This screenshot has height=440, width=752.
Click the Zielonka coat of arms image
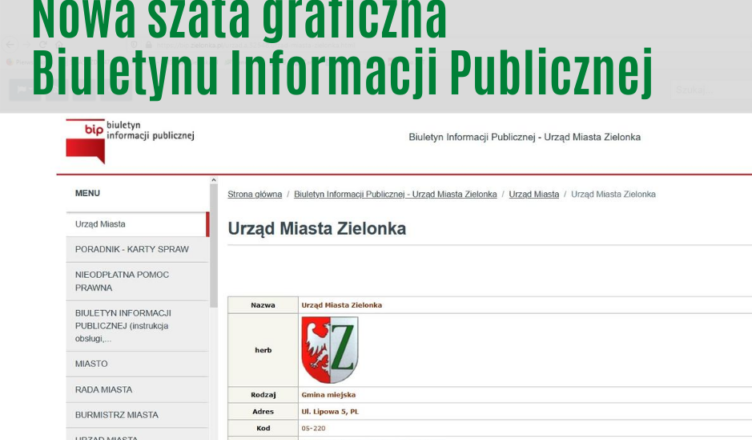click(330, 350)
